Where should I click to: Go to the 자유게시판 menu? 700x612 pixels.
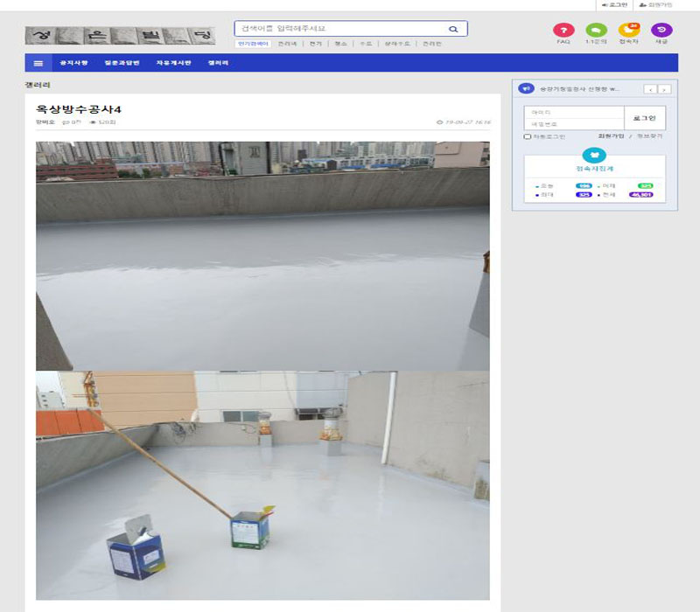click(172, 63)
